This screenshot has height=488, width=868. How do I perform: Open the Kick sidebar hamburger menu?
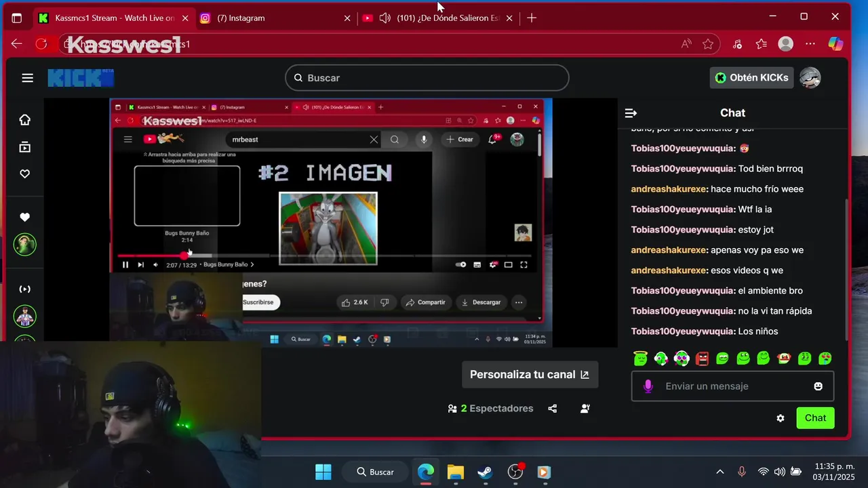pyautogui.click(x=27, y=78)
